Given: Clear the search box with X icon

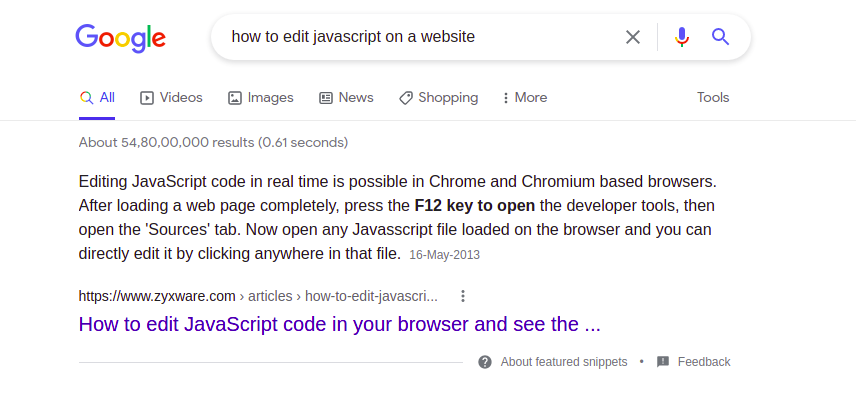Looking at the screenshot, I should coord(633,37).
